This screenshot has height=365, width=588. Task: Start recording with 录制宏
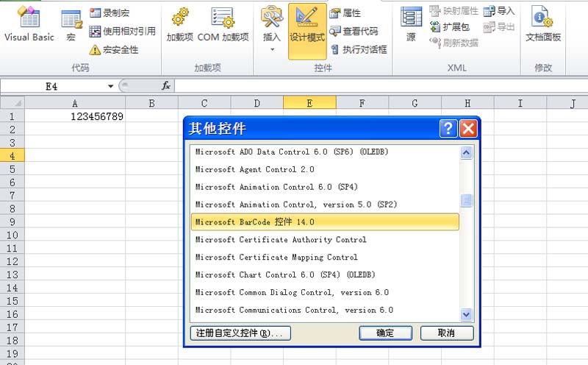[110, 13]
